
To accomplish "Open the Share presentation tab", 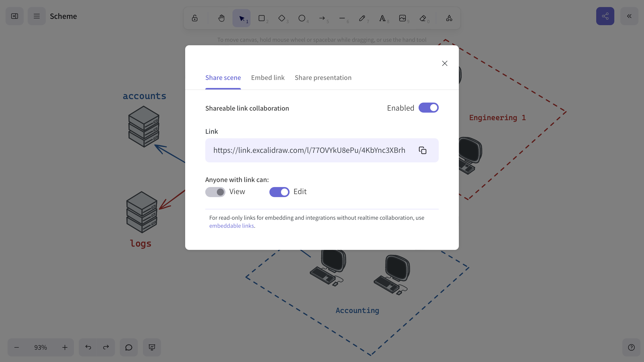I will [323, 78].
